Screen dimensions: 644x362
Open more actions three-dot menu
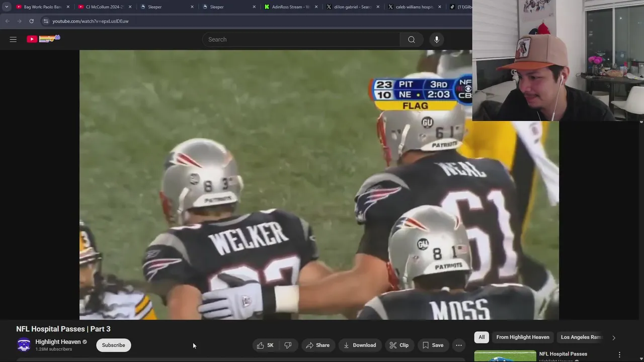coord(459,345)
